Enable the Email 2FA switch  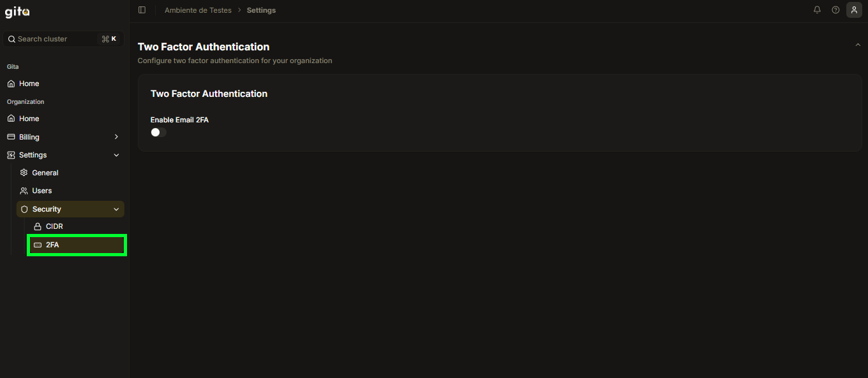[158, 133]
